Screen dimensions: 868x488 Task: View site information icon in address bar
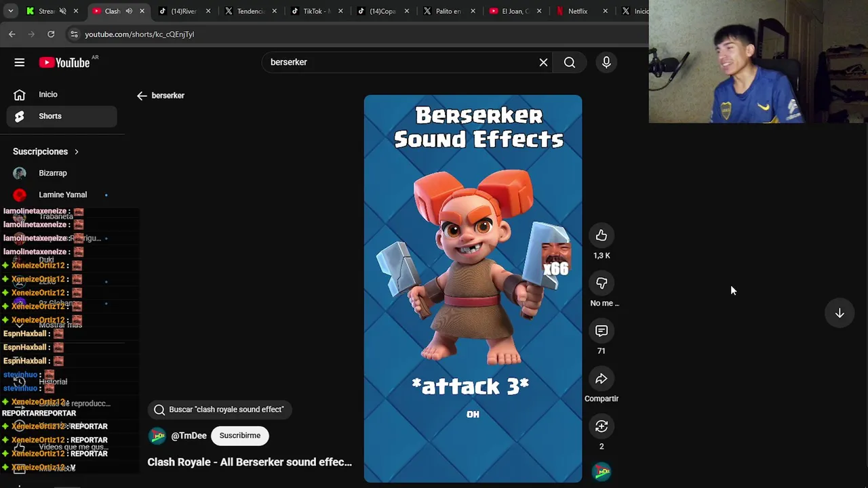point(74,34)
